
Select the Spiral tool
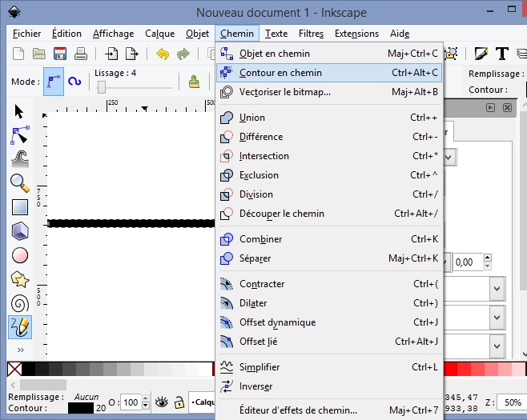click(20, 303)
